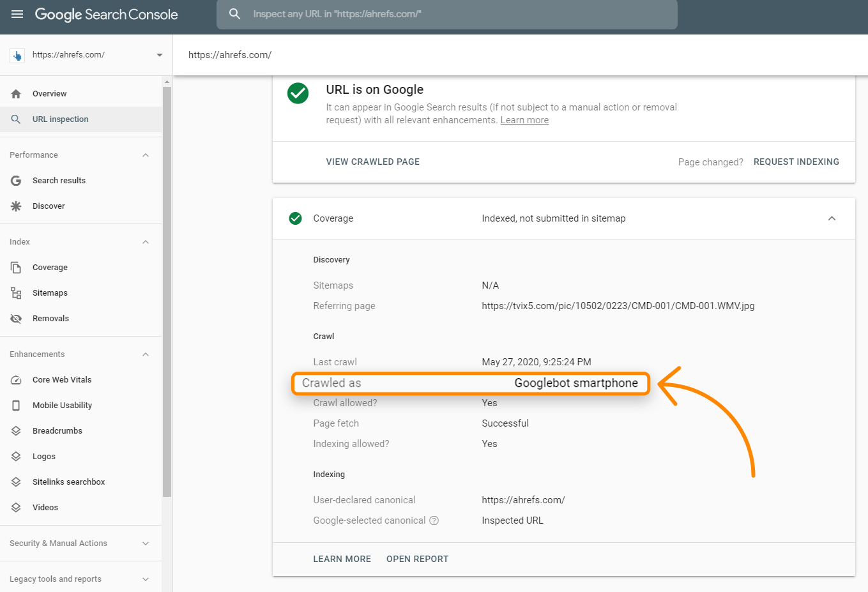Open Sitemaps using its sidebar icon

click(x=15, y=292)
